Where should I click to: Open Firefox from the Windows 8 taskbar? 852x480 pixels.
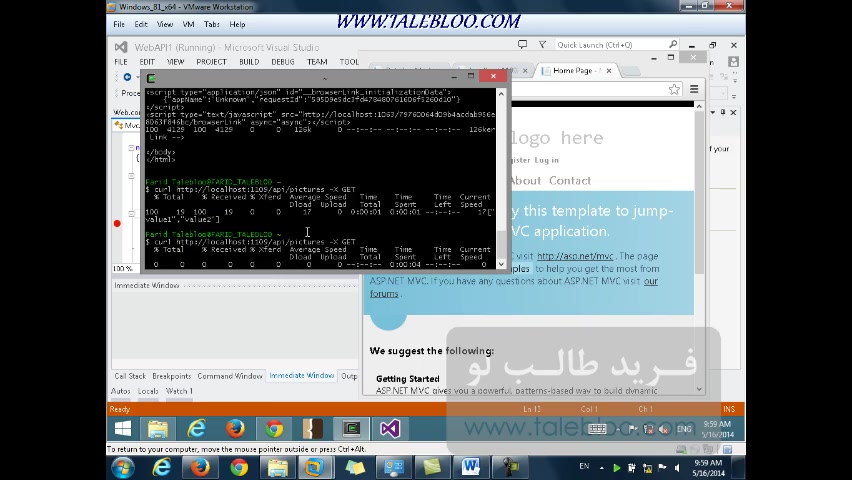click(235, 429)
